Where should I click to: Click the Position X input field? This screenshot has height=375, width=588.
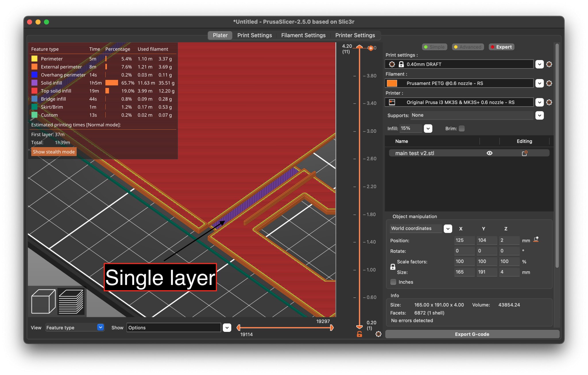coord(464,240)
